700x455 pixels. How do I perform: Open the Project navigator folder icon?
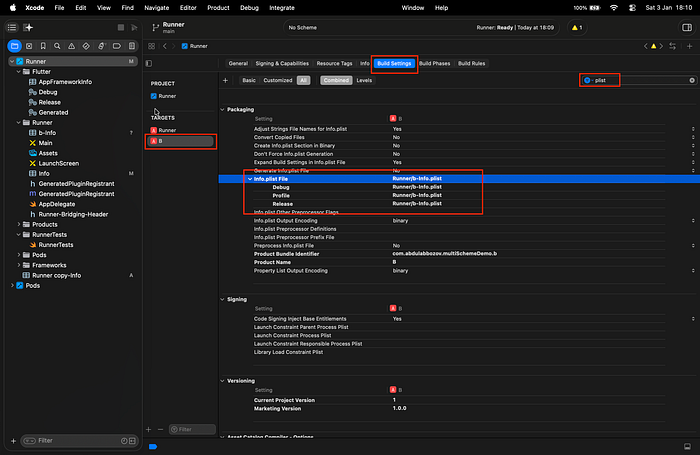pos(14,46)
